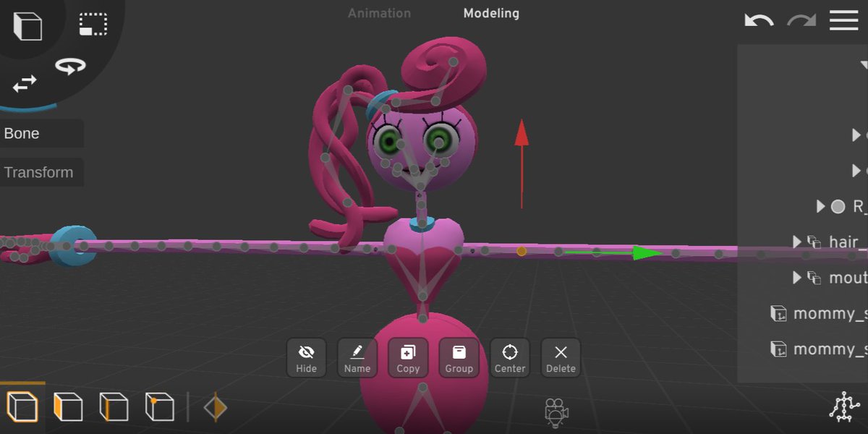Expand the mout group
This screenshot has height=434, width=868.
click(x=797, y=277)
